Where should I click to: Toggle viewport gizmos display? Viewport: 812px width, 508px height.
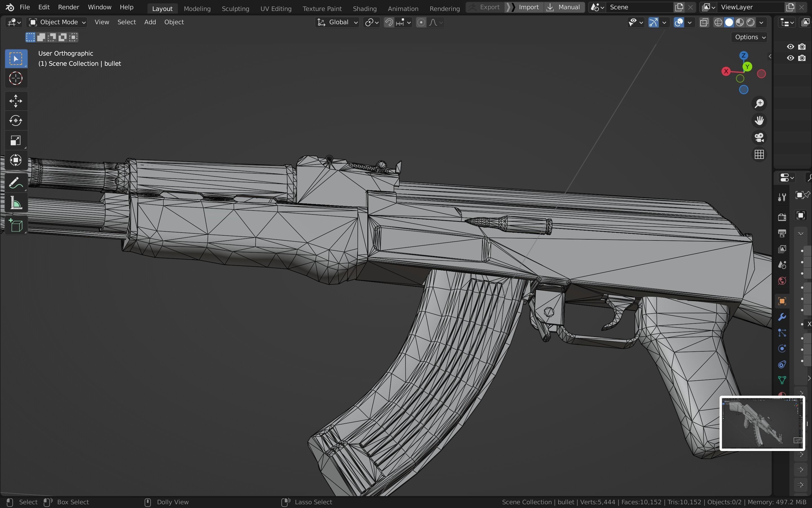(653, 23)
